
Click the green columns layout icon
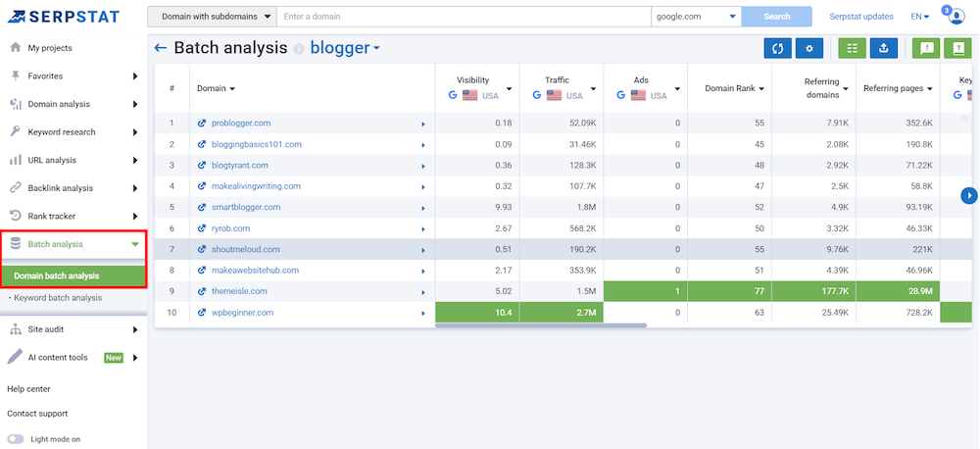click(852, 48)
